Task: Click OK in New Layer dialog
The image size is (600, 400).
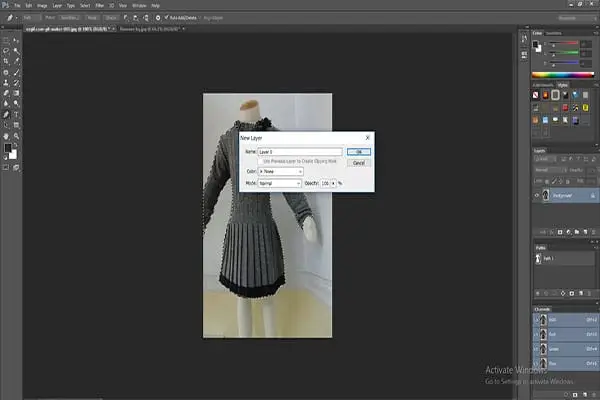Action: click(x=359, y=152)
